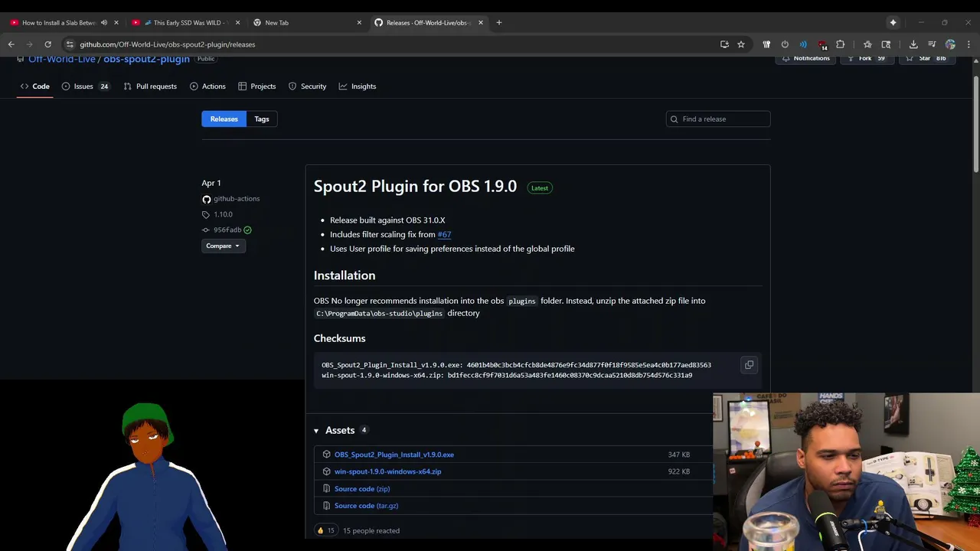Screen dimensions: 980x551
Task: Collapse the Assets section triangle
Action: pyautogui.click(x=316, y=431)
